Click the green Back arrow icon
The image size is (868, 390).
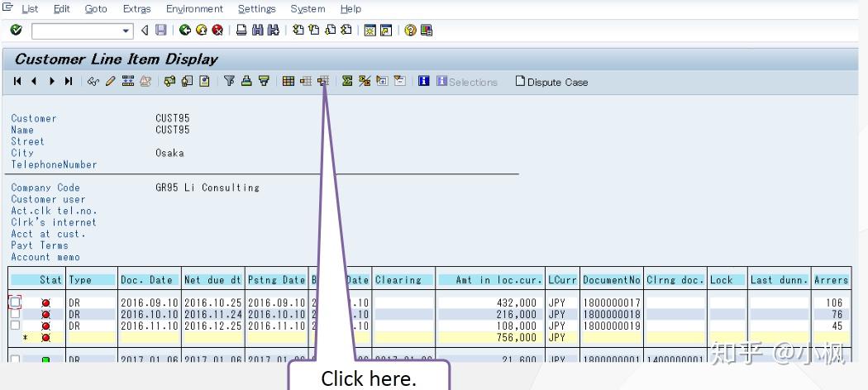[185, 30]
